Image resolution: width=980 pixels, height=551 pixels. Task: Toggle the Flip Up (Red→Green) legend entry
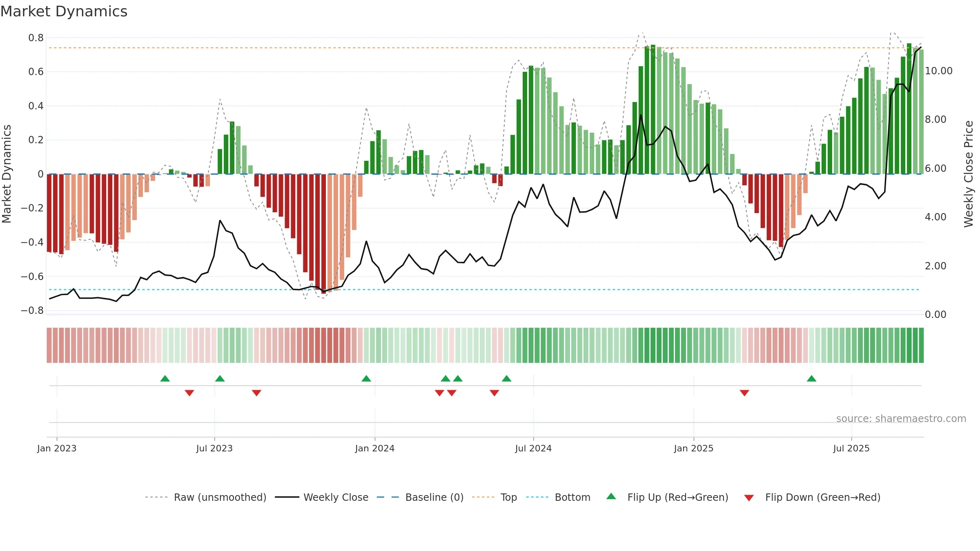coord(678,497)
